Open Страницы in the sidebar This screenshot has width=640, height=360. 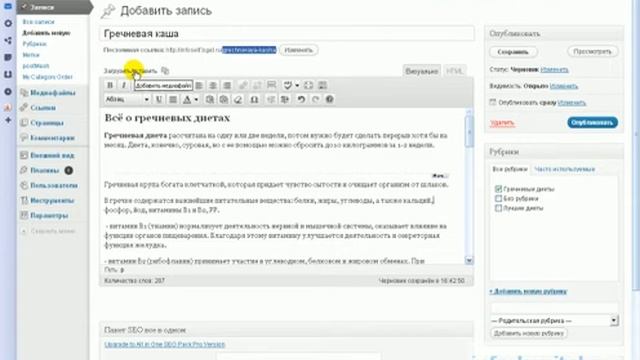pos(47,123)
